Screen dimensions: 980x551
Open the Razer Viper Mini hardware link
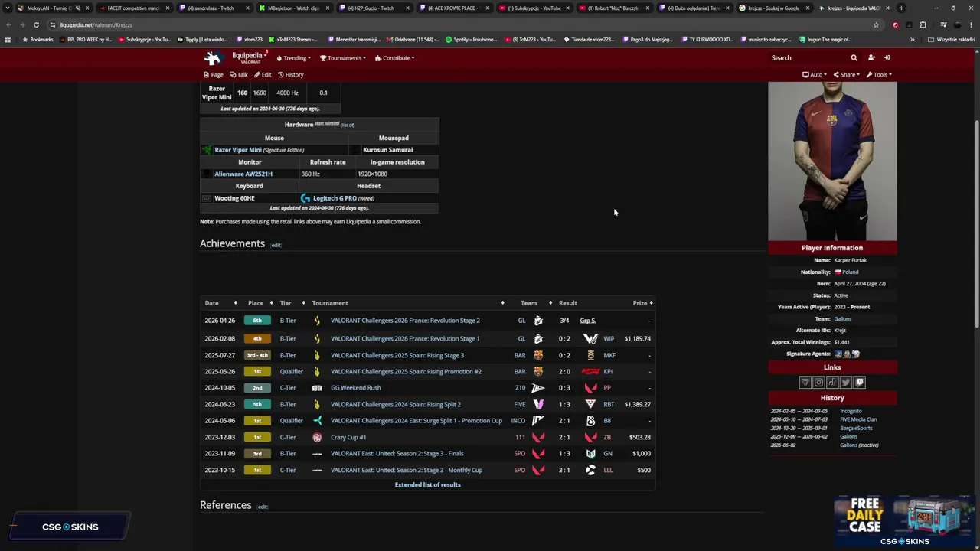tap(238, 150)
